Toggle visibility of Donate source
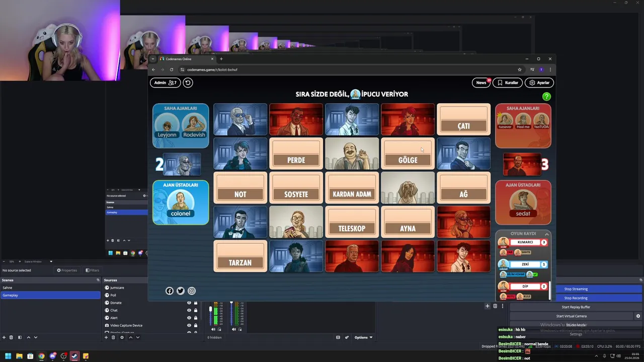The image size is (644, 362). (189, 303)
